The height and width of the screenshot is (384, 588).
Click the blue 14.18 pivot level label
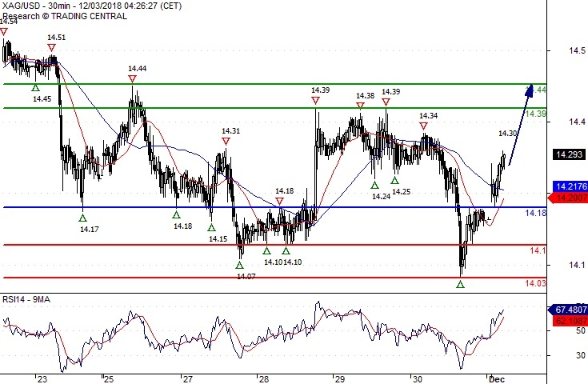point(536,213)
